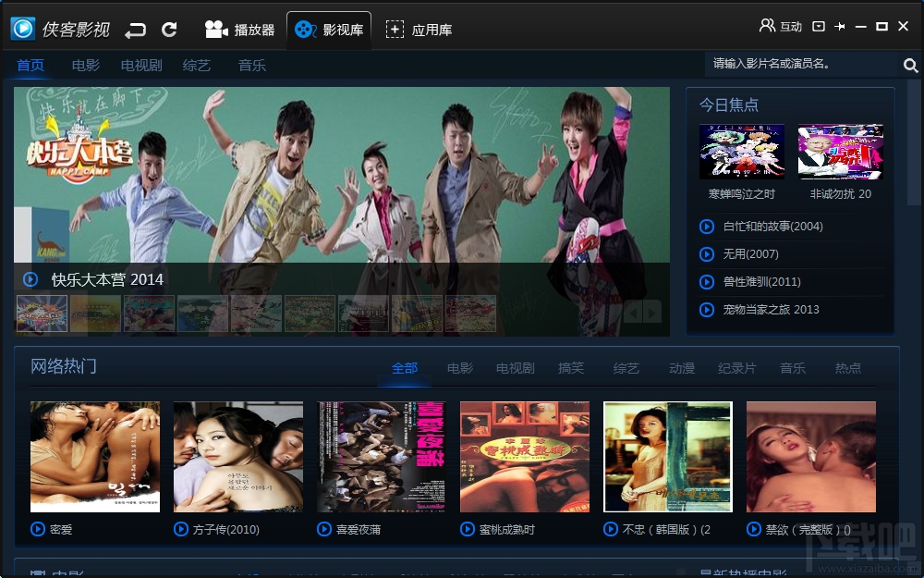This screenshot has width=924, height=578.
Task: Click the back arrow icon in title bar
Action: point(135,30)
